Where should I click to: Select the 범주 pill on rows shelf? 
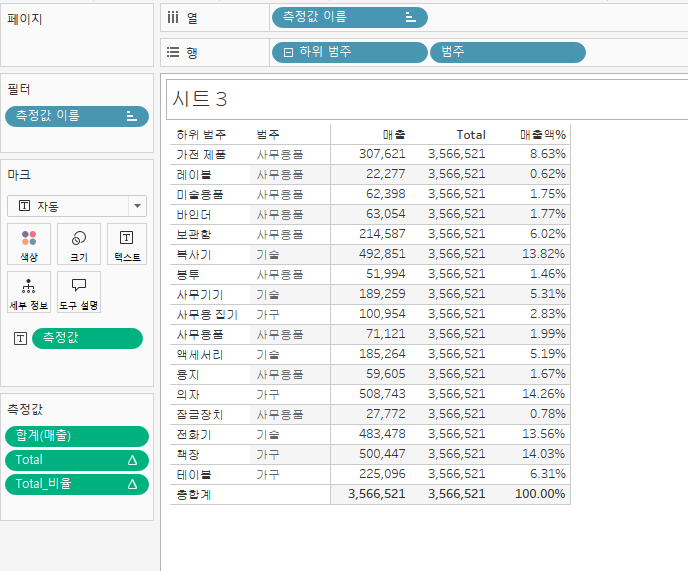pos(508,53)
